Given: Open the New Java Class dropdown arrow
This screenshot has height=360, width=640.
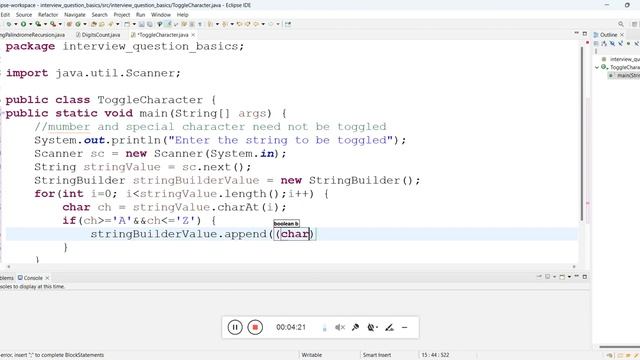Looking at the screenshot, I should 85,24.
